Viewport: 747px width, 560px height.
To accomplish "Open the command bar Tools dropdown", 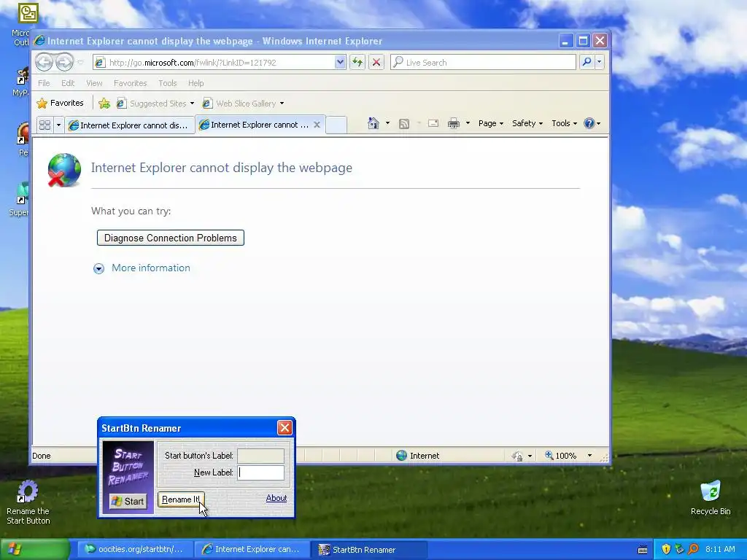I will tap(564, 123).
